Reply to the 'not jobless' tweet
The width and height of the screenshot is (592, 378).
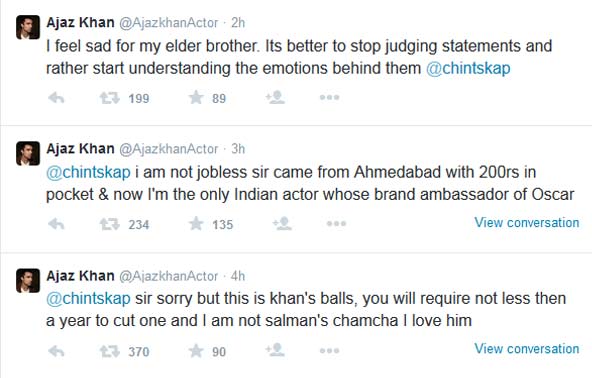pos(57,224)
